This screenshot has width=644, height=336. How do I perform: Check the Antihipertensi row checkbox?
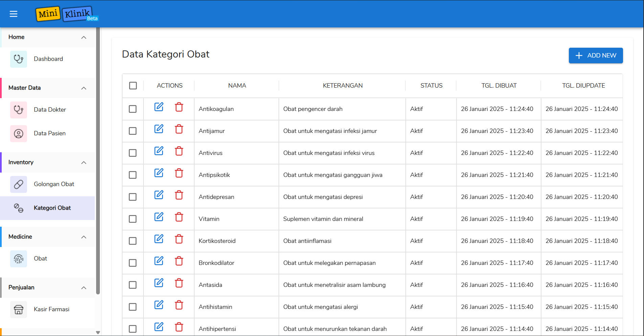click(x=133, y=329)
